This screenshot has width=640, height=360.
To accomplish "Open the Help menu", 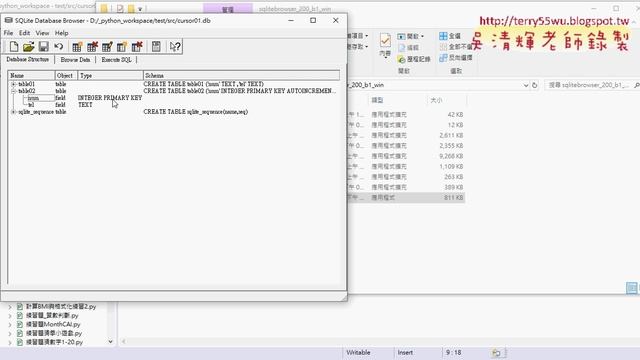I will 61,33.
